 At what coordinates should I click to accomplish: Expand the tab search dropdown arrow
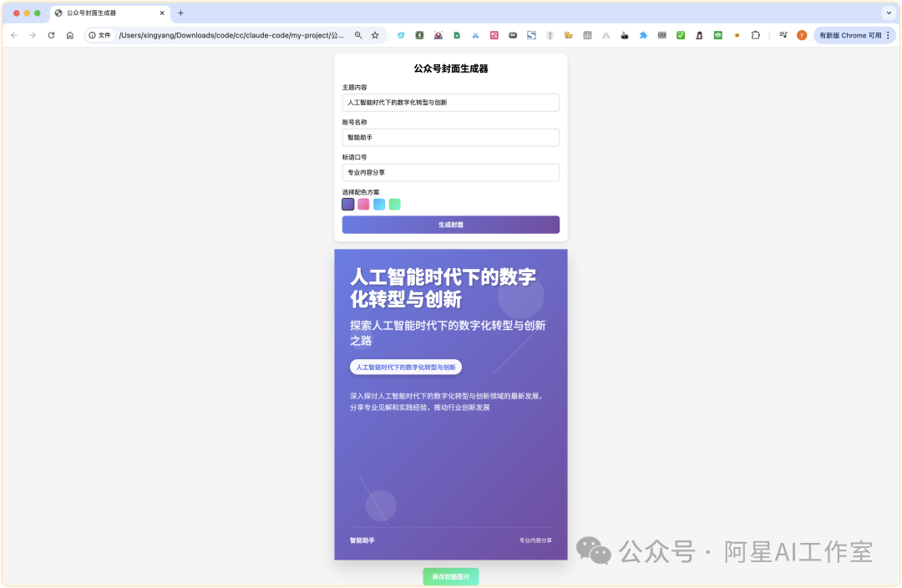coord(889,13)
